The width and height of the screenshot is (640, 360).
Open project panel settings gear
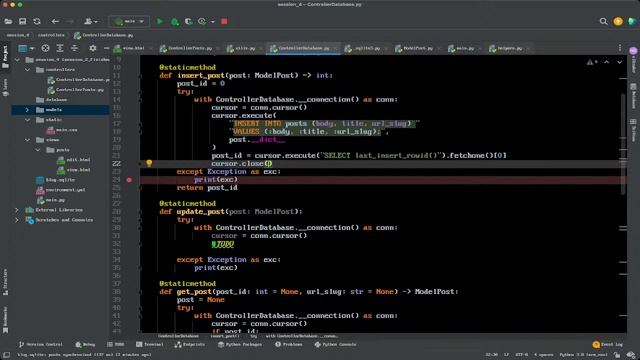93,48
